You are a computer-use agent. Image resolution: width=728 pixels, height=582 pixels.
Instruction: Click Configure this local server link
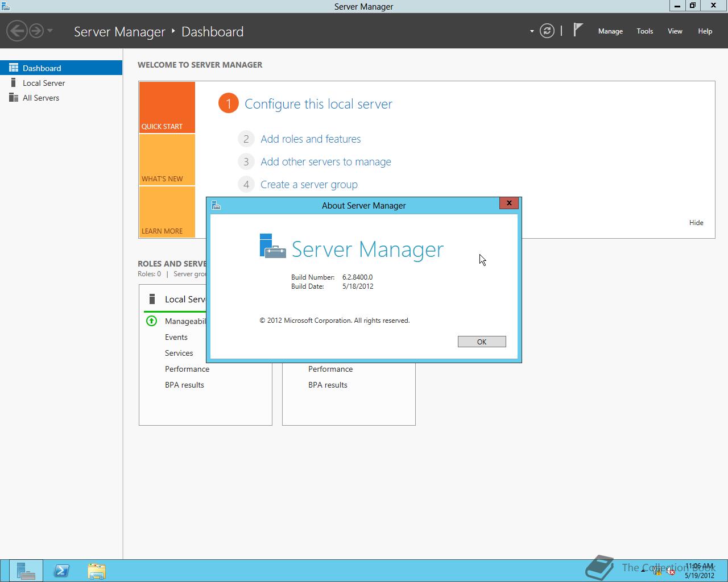click(x=318, y=104)
